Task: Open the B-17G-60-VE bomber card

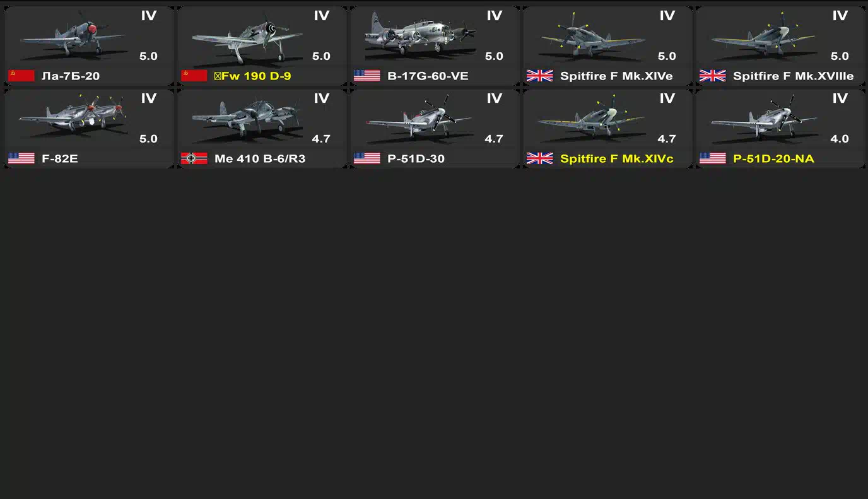Action: (x=435, y=46)
